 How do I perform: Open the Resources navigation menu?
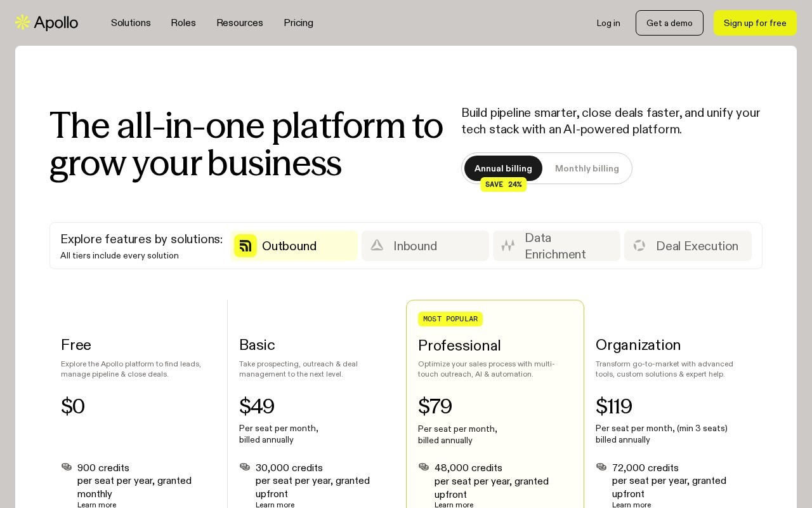[x=240, y=23]
